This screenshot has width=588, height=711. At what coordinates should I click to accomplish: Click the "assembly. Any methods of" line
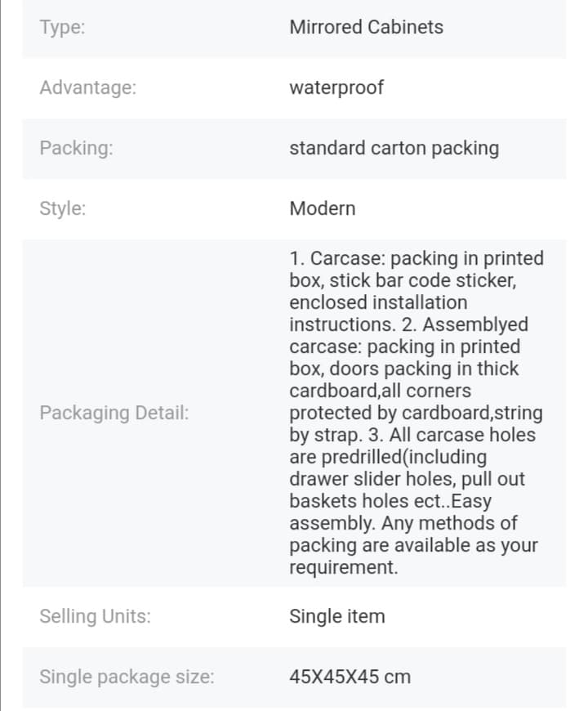coord(403,523)
